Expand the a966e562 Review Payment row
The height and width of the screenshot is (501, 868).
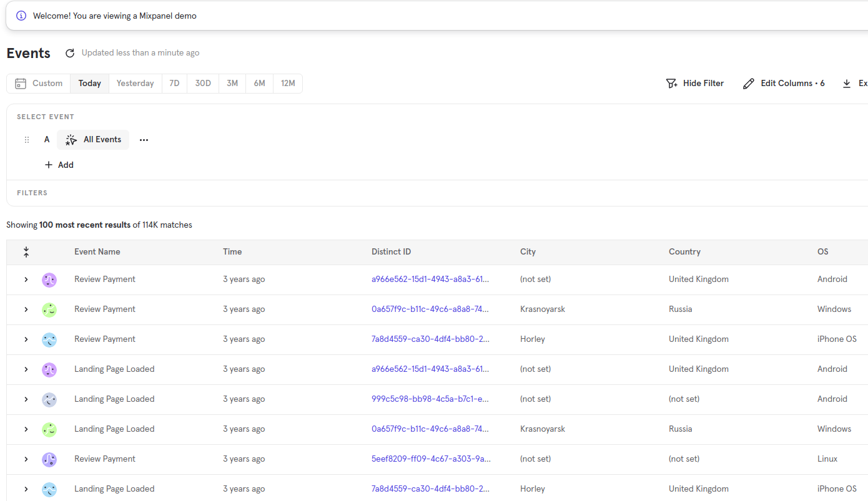click(26, 280)
